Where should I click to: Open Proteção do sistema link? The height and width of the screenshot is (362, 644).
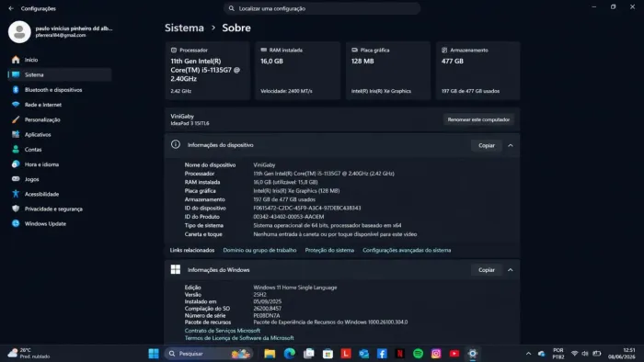[x=329, y=250]
